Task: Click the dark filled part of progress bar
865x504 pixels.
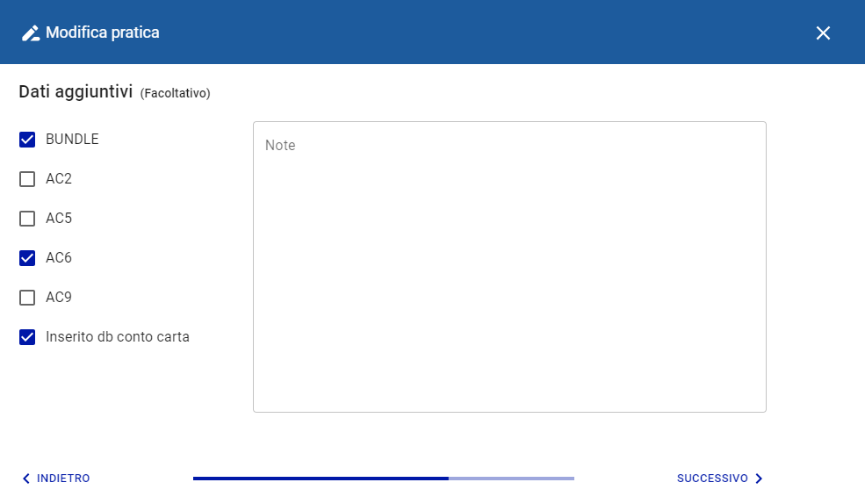Action: pyautogui.click(x=321, y=479)
